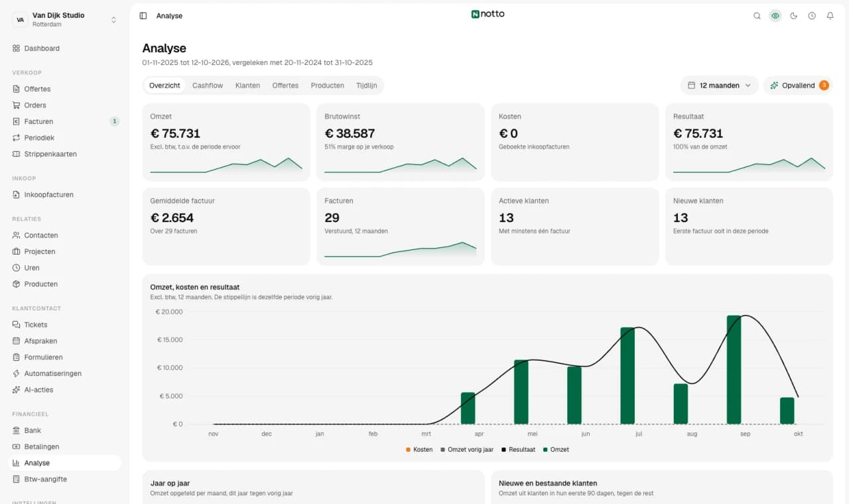Switch to dark mode moon icon
This screenshot has width=849, height=504.
[794, 16]
